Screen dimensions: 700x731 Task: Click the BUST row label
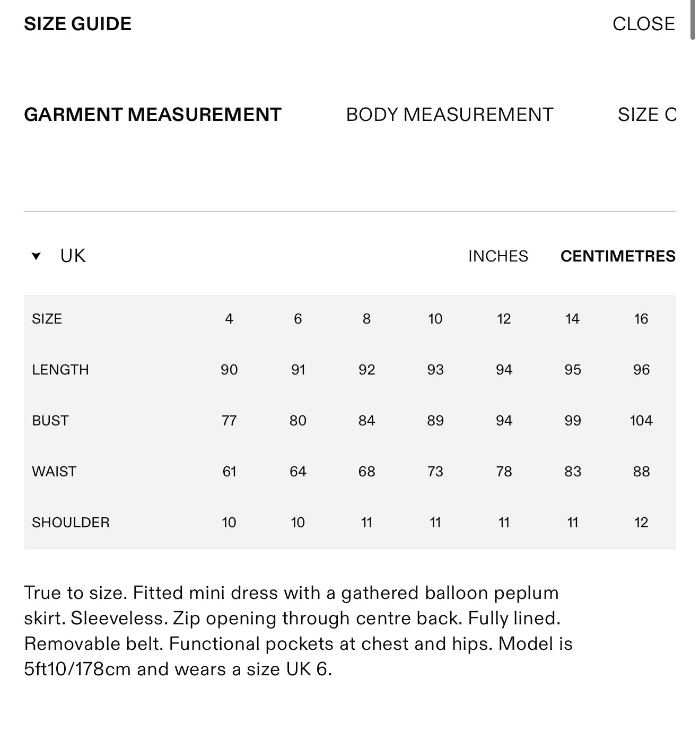[x=50, y=421]
